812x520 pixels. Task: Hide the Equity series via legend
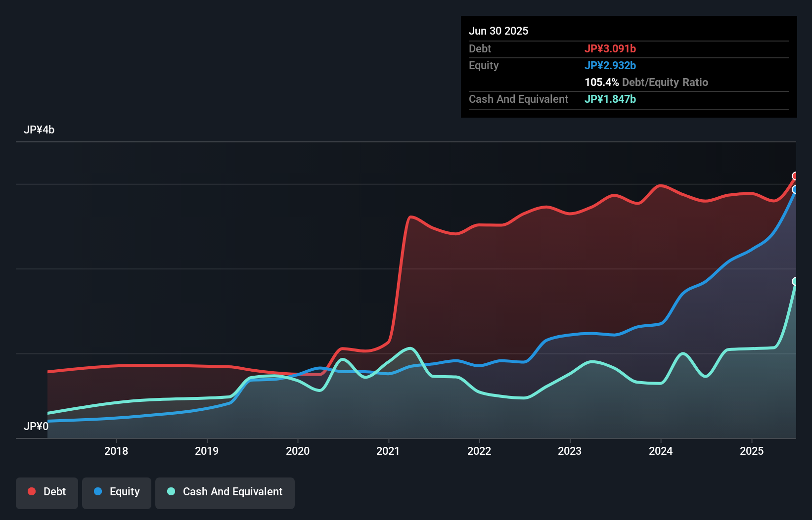116,491
